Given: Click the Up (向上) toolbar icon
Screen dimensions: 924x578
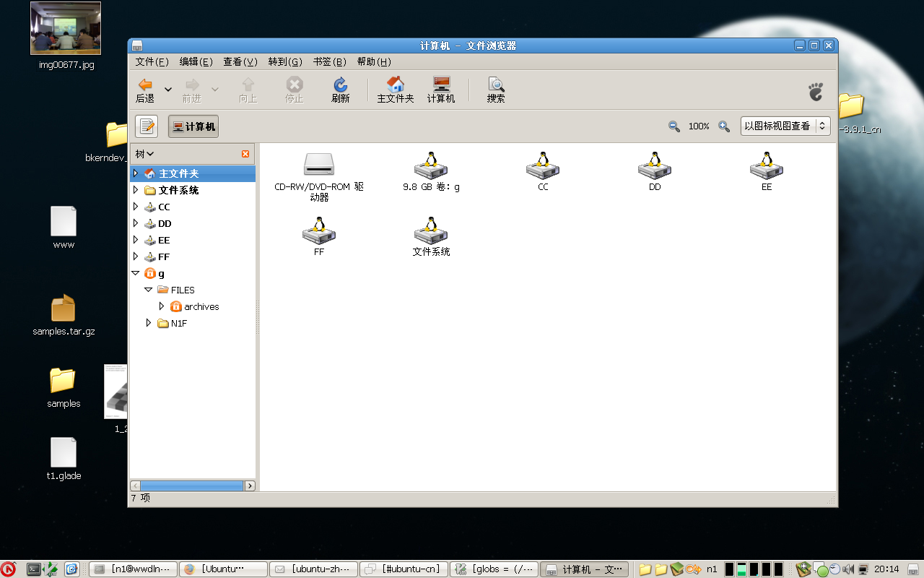Looking at the screenshot, I should pyautogui.click(x=248, y=85).
